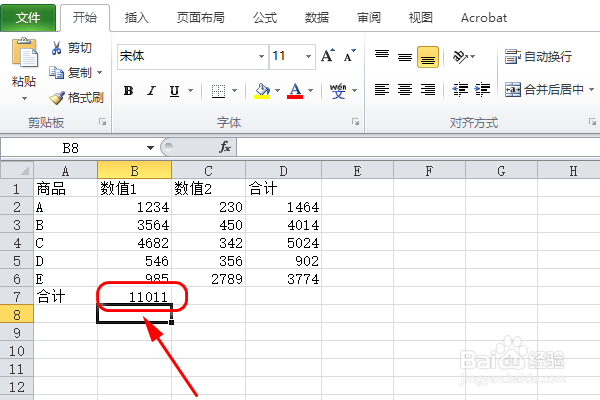
Task: Click the Name Box showing B8
Action: 71,148
